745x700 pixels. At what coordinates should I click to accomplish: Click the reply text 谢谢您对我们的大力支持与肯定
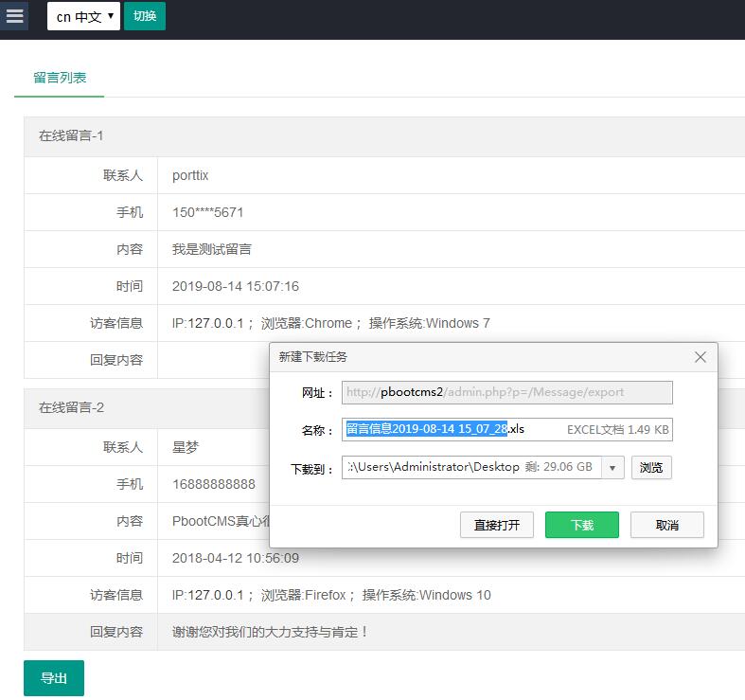pyautogui.click(x=270, y=632)
